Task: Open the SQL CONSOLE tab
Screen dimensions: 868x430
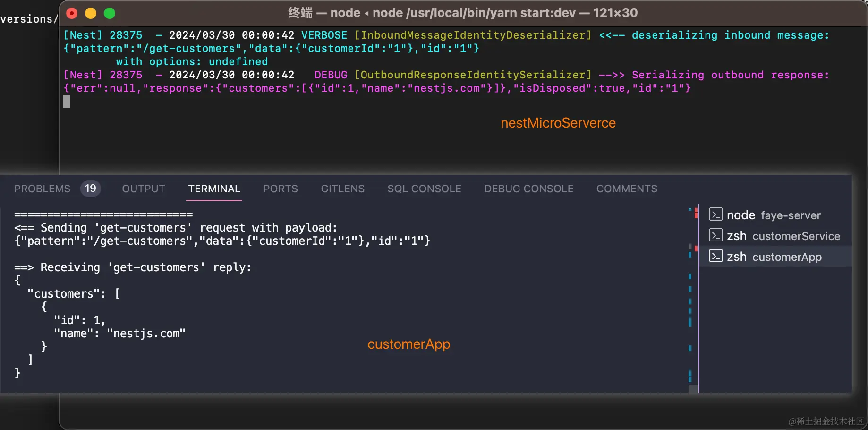Action: pyautogui.click(x=424, y=189)
